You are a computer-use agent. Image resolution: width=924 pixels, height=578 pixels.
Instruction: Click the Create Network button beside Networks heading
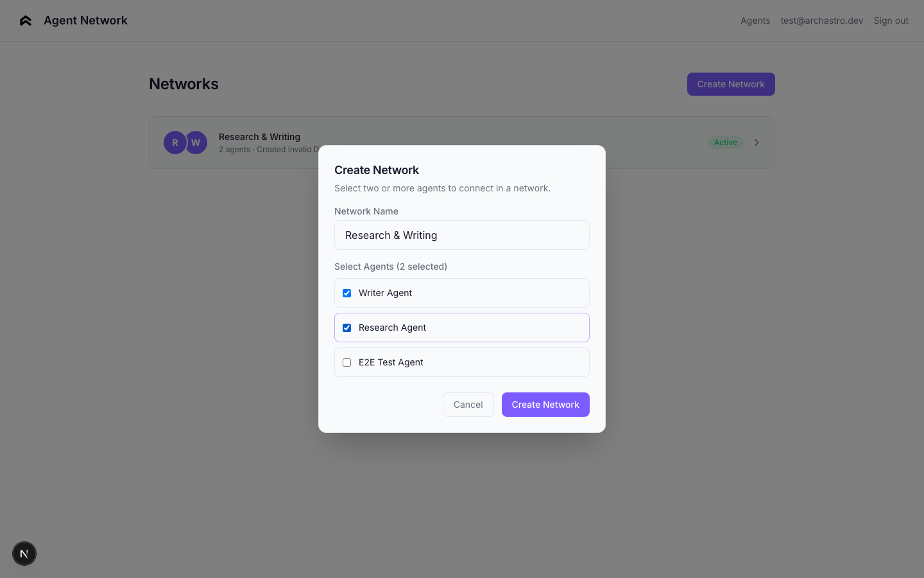tap(731, 84)
